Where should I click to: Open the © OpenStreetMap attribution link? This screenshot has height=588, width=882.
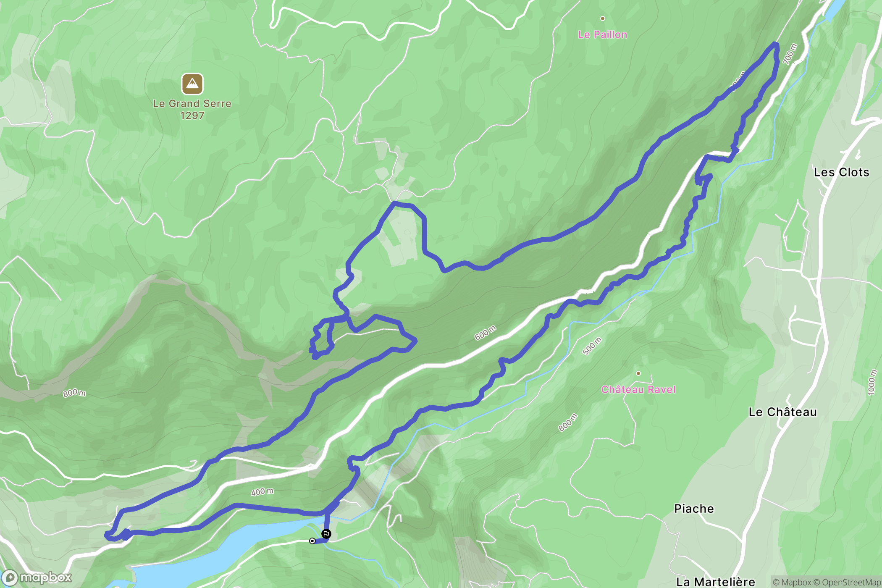coord(847,582)
